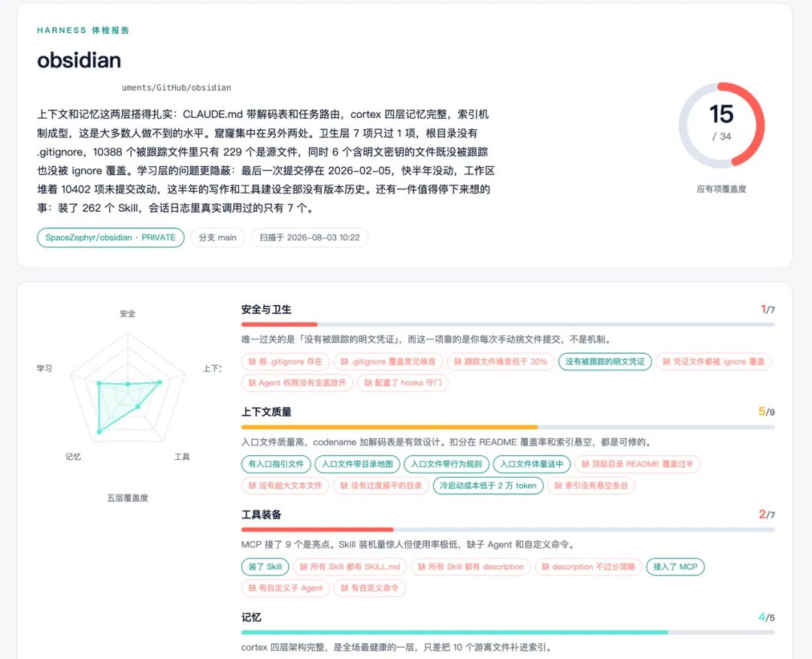812x659 pixels.
Task: Click the 安全与卫生 progress bar
Action: (x=507, y=325)
